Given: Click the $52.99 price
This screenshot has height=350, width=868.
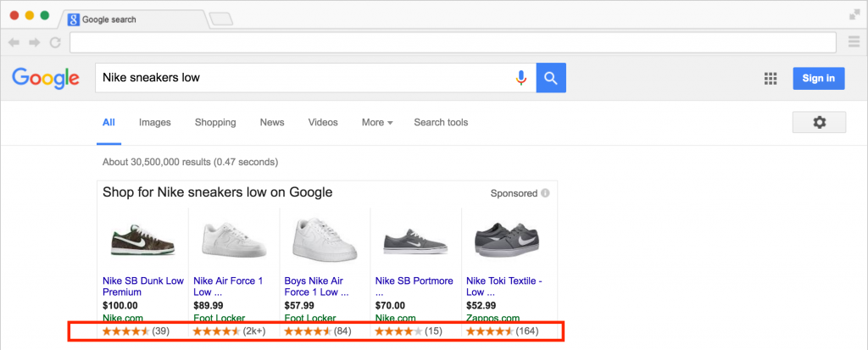Looking at the screenshot, I should coord(481,305).
